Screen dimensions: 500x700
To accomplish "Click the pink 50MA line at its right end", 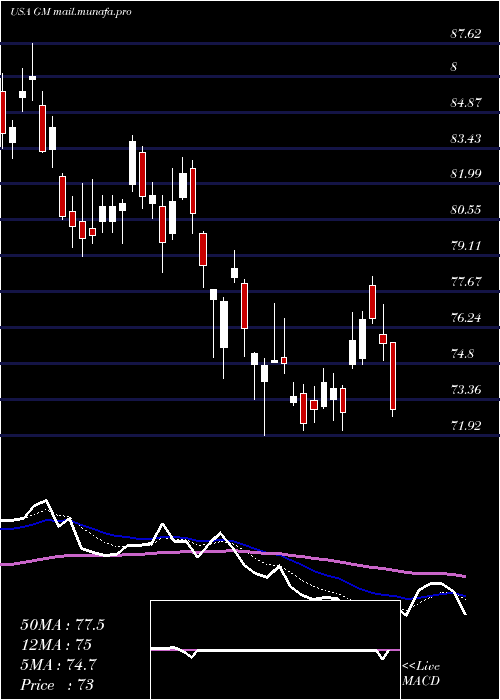I will pyautogui.click(x=463, y=576).
